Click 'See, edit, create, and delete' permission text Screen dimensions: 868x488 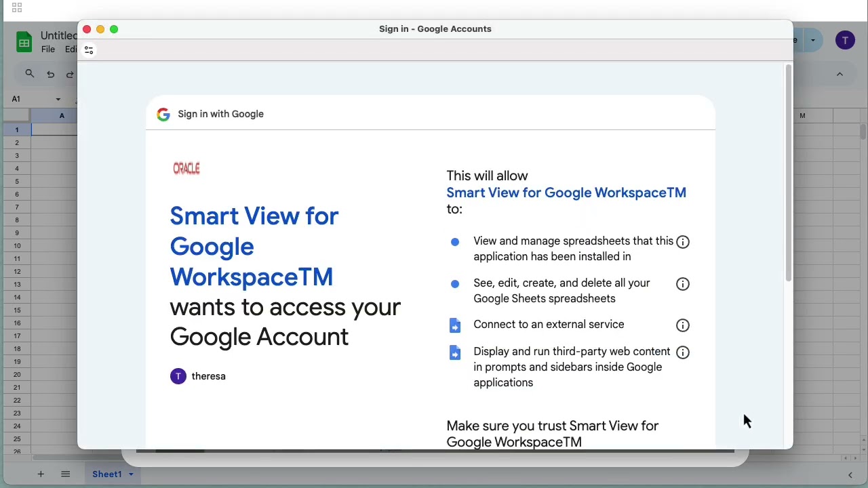561,291
